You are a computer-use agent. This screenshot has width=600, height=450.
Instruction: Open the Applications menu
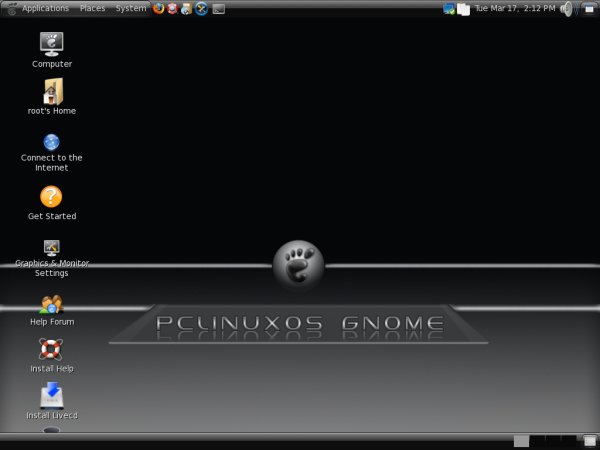pos(45,8)
